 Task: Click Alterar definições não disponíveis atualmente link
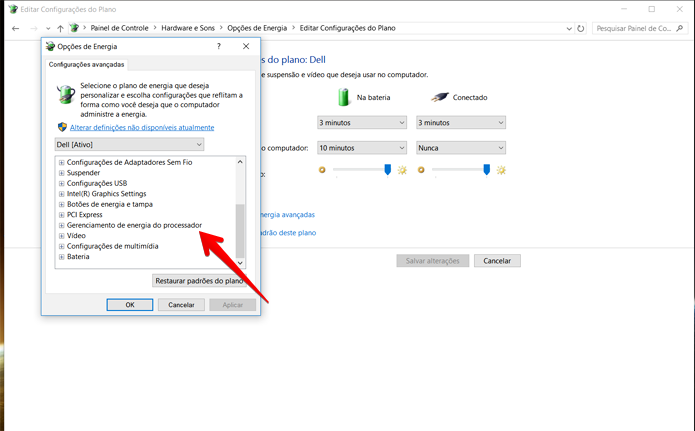pyautogui.click(x=142, y=128)
